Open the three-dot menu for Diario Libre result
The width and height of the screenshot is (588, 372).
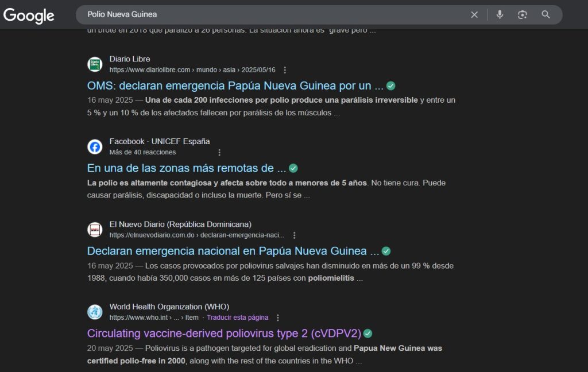285,70
